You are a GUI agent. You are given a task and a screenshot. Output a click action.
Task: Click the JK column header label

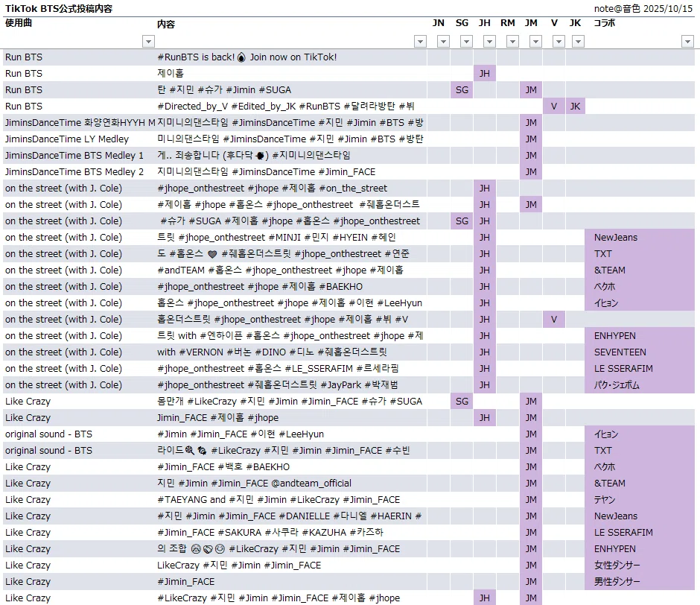(x=576, y=23)
